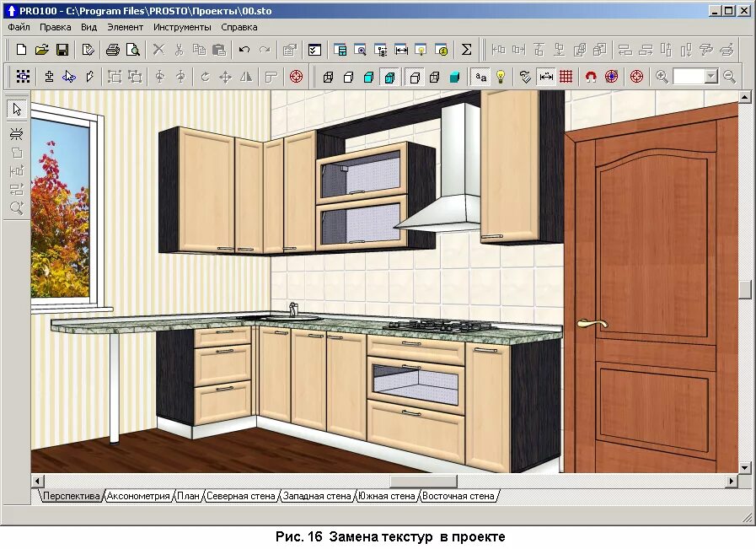Switch to the План tab
Image resolution: width=756 pixels, height=549 pixels.
[188, 496]
